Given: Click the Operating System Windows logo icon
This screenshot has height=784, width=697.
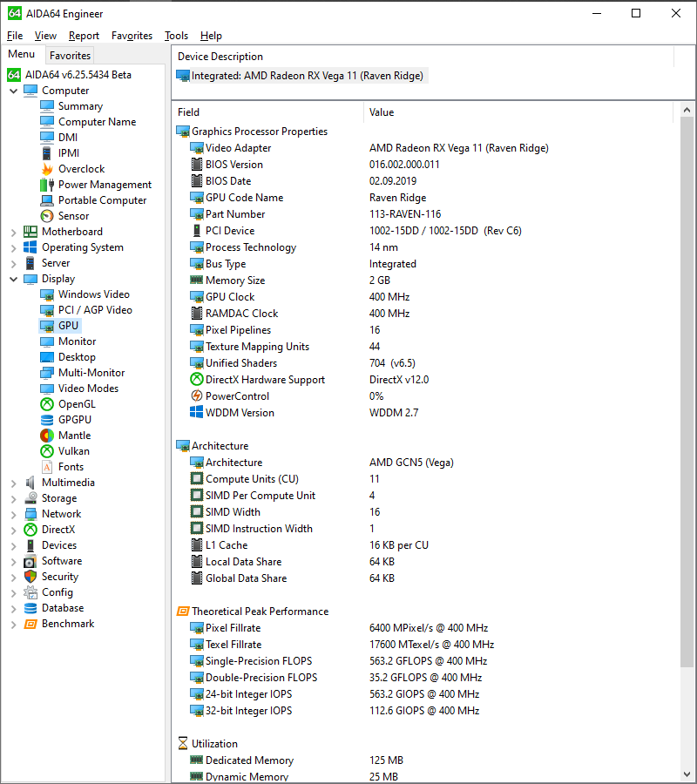Looking at the screenshot, I should pos(30,247).
